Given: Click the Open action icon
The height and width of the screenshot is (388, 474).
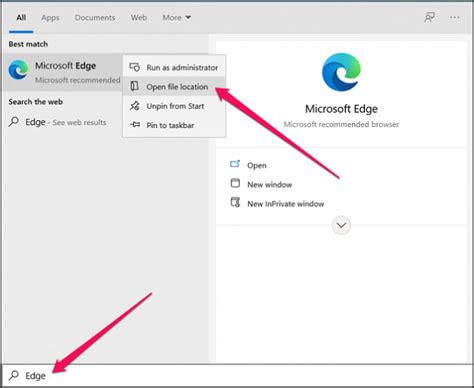Looking at the screenshot, I should click(235, 164).
